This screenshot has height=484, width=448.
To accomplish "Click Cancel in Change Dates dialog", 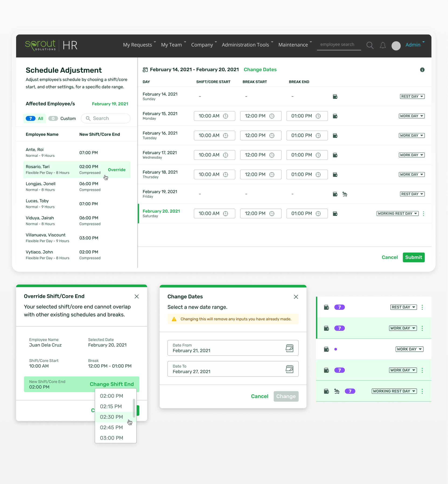I will tap(259, 396).
